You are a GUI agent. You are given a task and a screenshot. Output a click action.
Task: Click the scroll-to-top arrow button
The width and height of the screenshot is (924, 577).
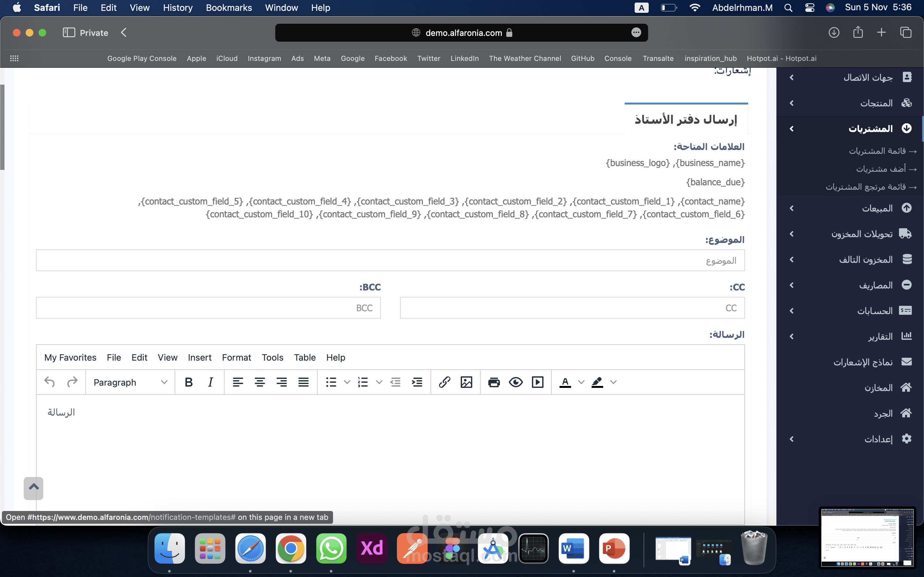[x=34, y=488]
